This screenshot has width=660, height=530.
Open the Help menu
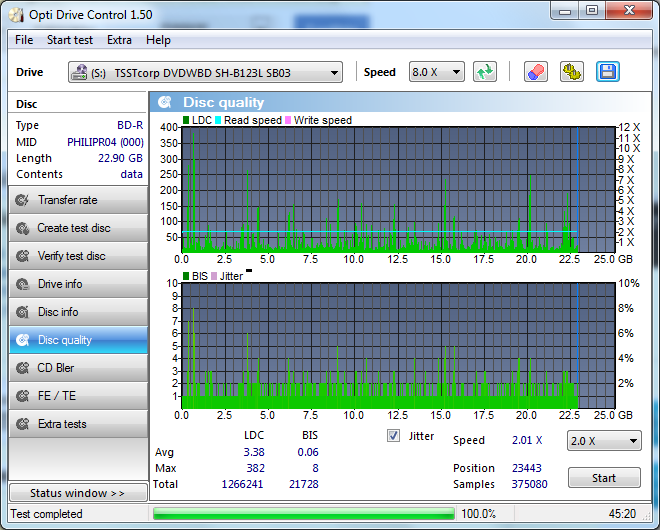coord(158,40)
